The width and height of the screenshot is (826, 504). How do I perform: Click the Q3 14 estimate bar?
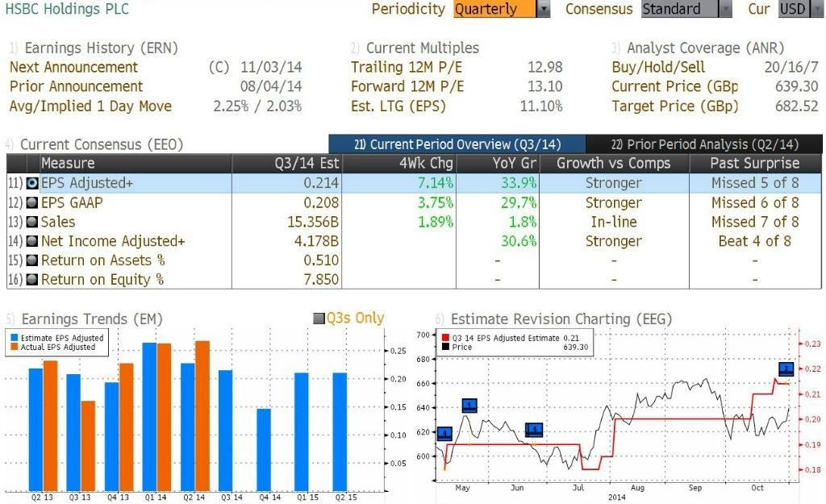point(226,431)
